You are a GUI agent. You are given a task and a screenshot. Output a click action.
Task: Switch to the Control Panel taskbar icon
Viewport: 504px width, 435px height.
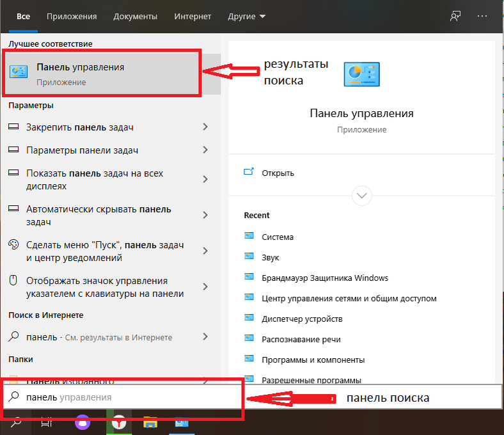coord(182,422)
